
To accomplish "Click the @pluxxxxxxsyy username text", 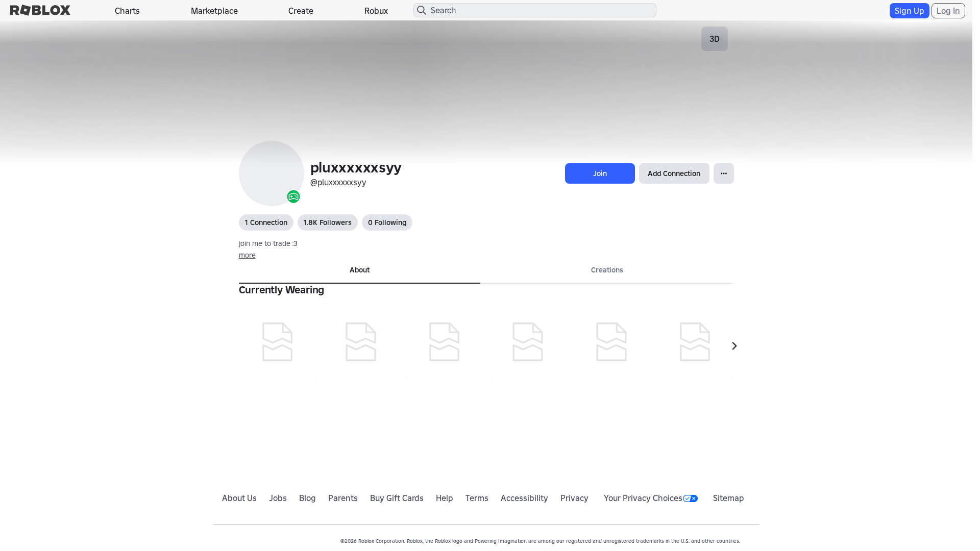I will click(x=338, y=182).
